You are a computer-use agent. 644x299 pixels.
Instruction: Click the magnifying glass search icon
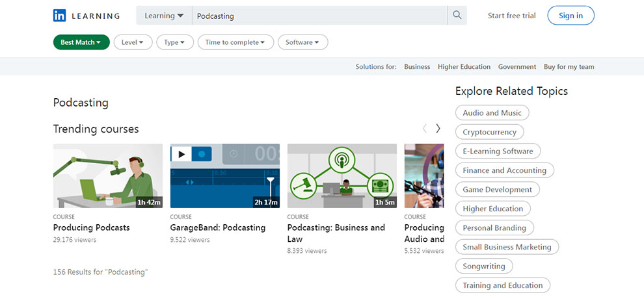[457, 16]
